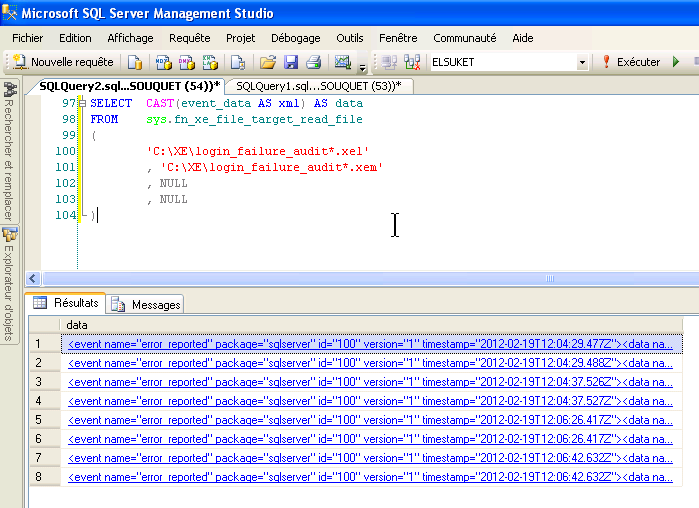This screenshot has height=508, width=699.
Task: Click the editor horizontal scrollbar left arrow
Action: (x=34, y=279)
